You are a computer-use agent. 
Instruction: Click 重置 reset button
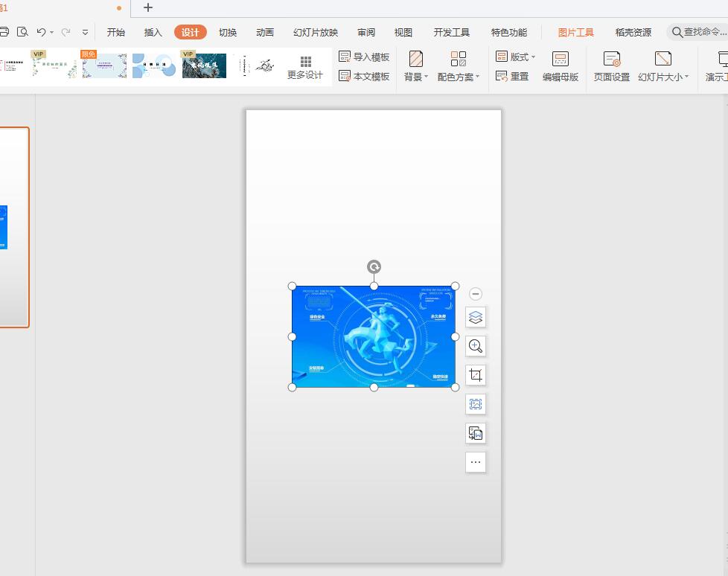512,76
